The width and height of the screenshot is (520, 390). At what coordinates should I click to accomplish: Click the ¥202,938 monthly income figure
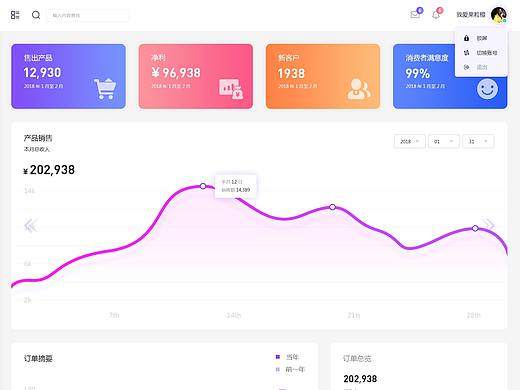(x=49, y=170)
